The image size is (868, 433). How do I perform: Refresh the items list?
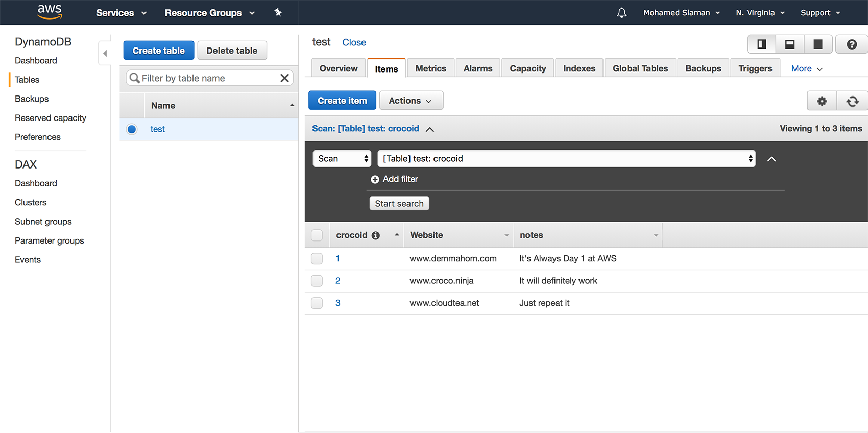(x=852, y=101)
